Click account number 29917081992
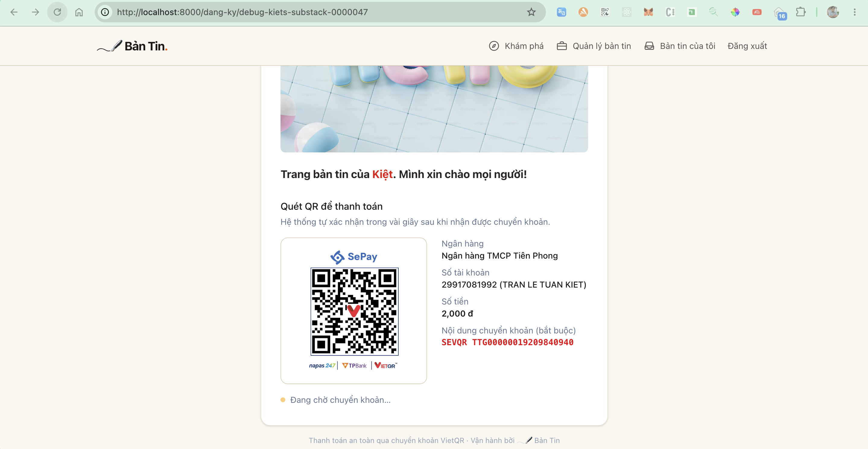Viewport: 868px width, 449px height. pos(469,285)
